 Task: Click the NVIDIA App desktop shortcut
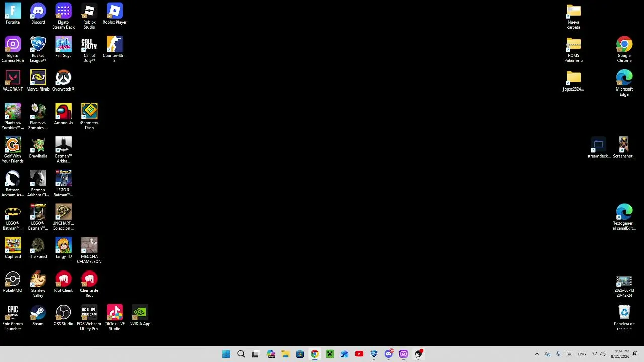click(x=140, y=315)
